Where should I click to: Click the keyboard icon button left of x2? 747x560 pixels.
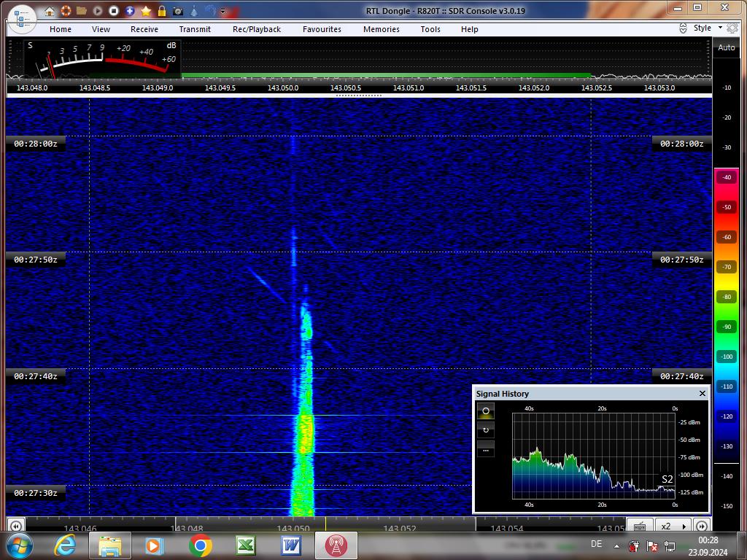coord(640,526)
